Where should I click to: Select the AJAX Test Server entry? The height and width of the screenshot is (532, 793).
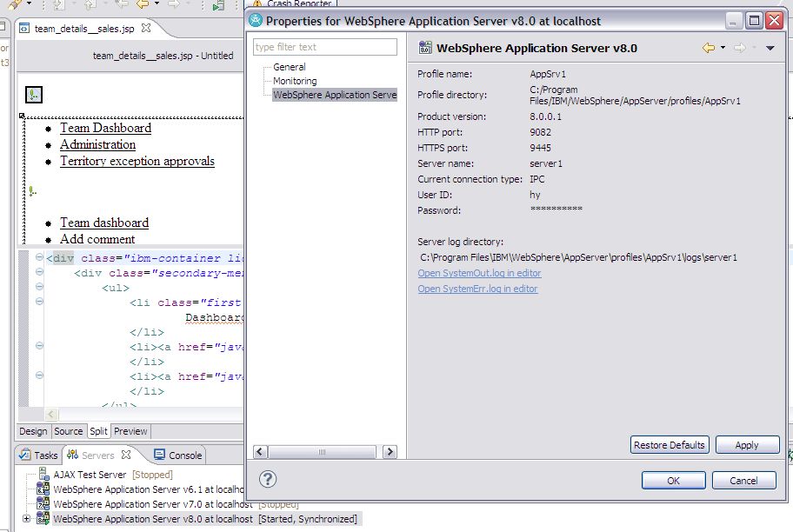[113, 475]
